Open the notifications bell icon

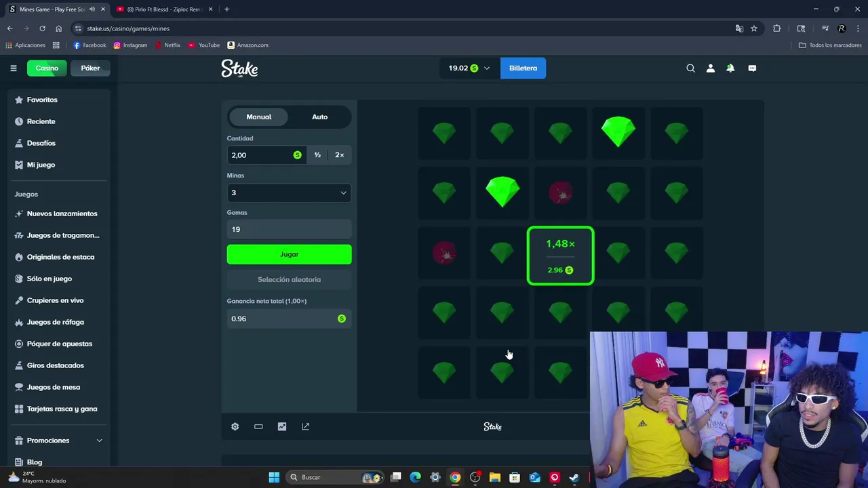pyautogui.click(x=730, y=68)
